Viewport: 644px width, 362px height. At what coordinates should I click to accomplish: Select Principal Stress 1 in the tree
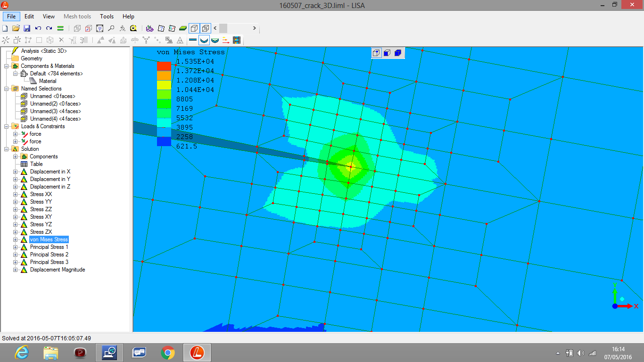click(x=49, y=247)
